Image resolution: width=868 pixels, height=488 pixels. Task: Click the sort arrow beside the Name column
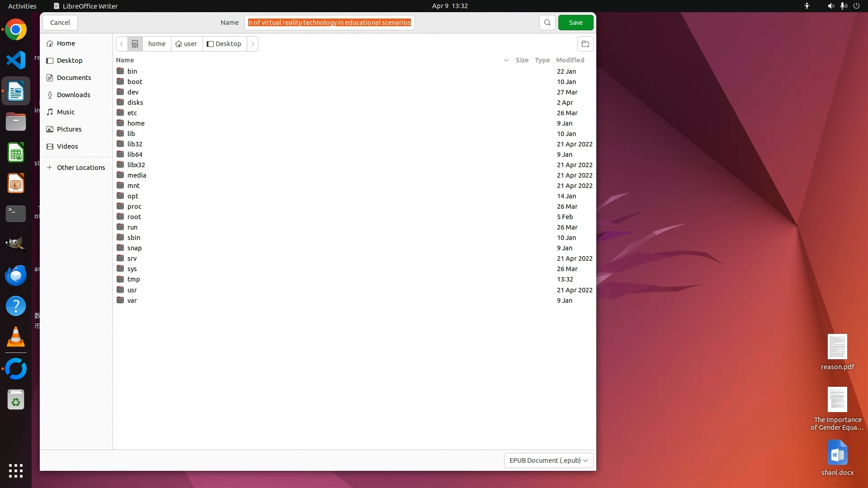[506, 60]
